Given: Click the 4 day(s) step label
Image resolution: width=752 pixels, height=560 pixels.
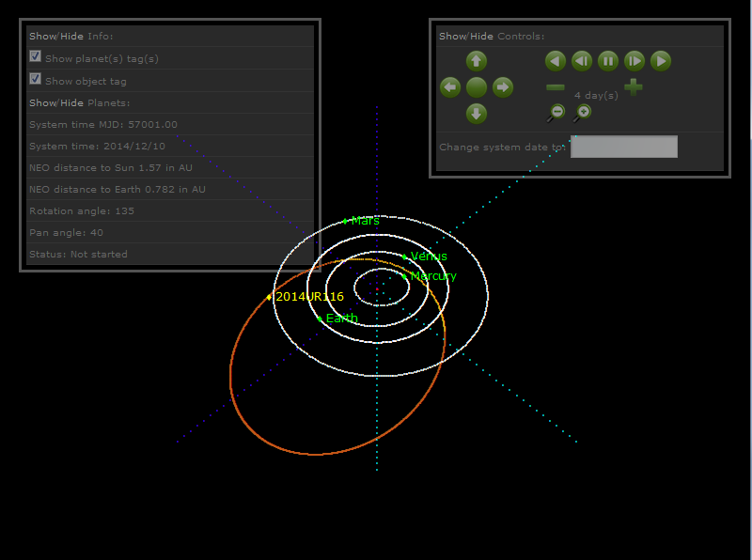Looking at the screenshot, I should (596, 96).
